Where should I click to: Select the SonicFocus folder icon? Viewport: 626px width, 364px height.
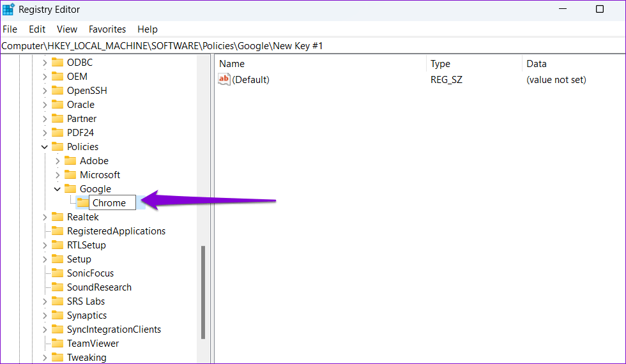pyautogui.click(x=57, y=273)
